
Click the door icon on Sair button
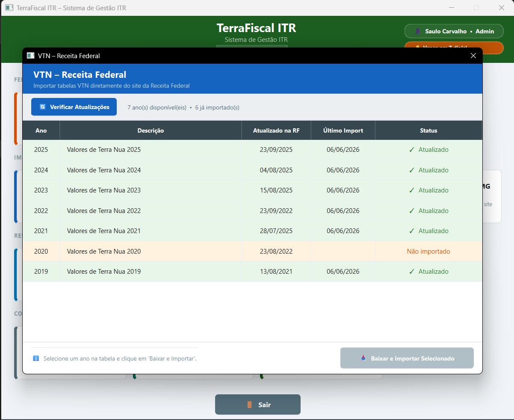click(249, 405)
